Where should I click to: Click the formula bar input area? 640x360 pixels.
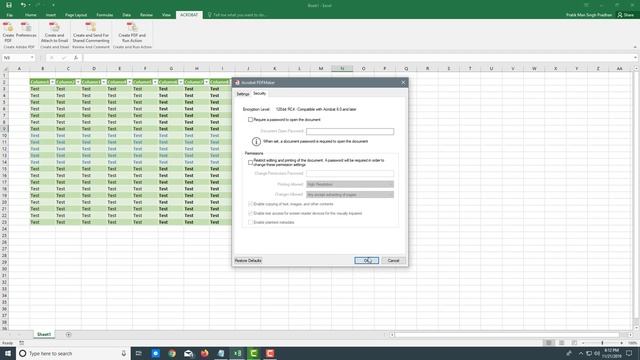click(x=358, y=58)
